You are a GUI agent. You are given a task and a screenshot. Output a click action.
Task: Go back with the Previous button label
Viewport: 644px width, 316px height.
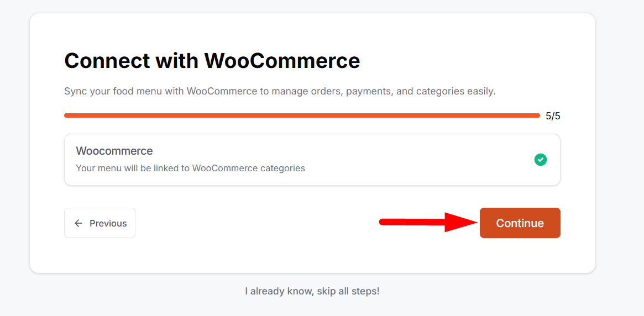click(x=108, y=223)
